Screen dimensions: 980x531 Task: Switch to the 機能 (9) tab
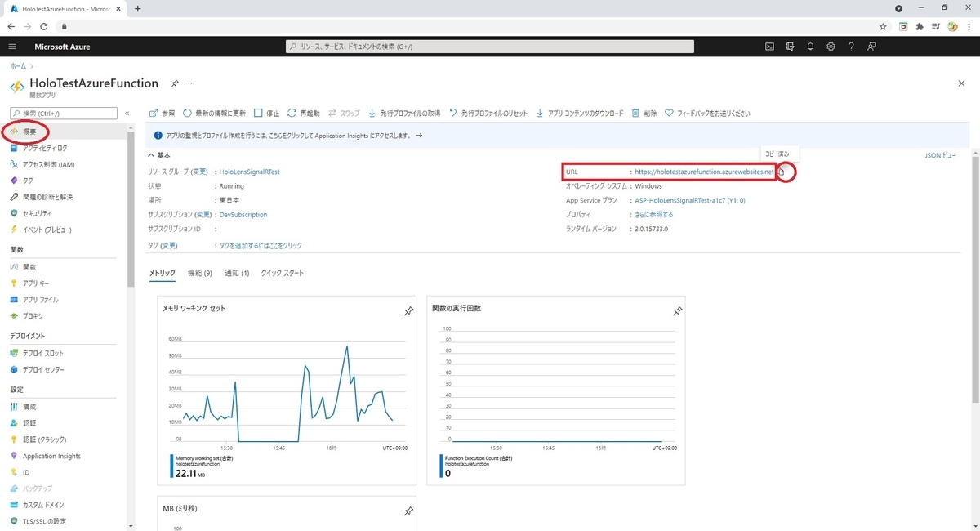point(200,273)
